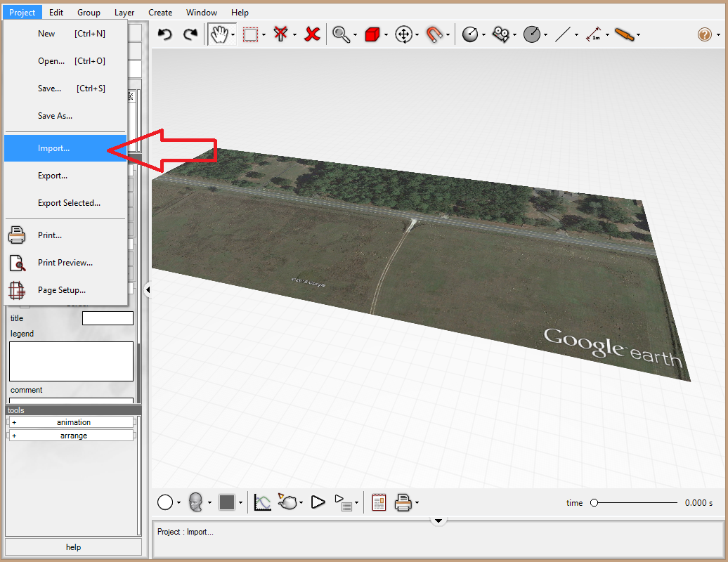Click the report document icon
Viewport: 728px width, 562px height.
pyautogui.click(x=379, y=502)
